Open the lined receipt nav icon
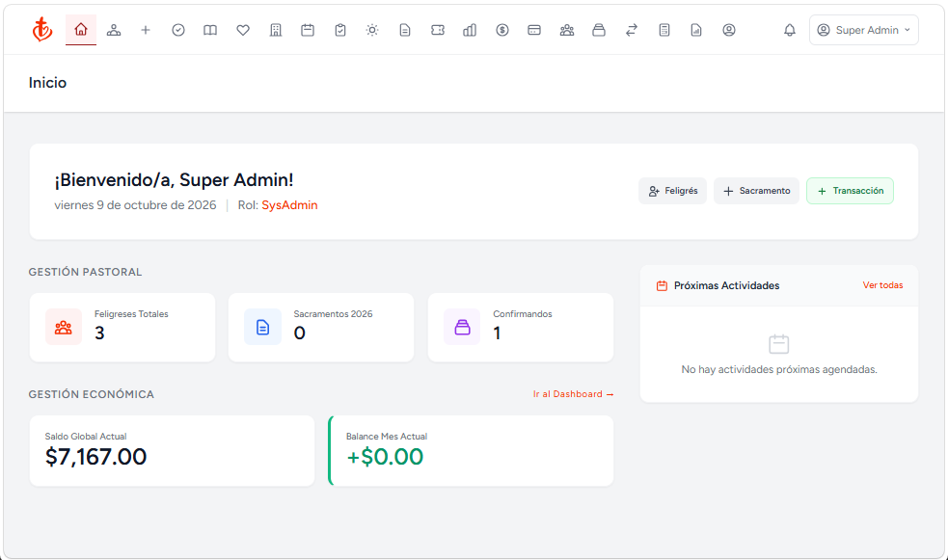 (664, 30)
